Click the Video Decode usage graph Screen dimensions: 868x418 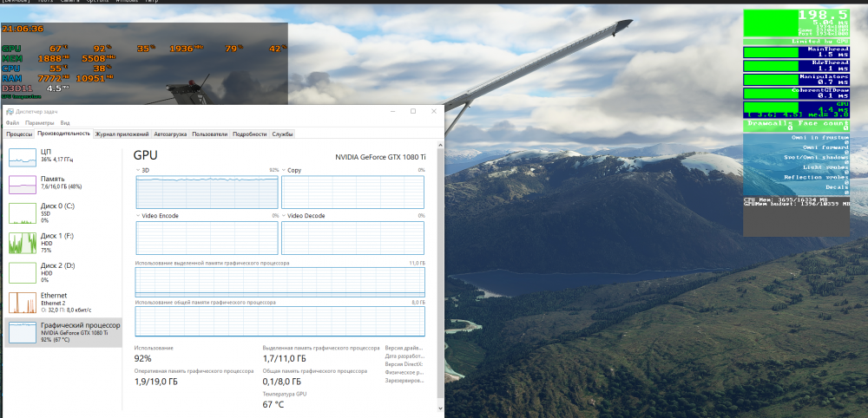[352, 238]
